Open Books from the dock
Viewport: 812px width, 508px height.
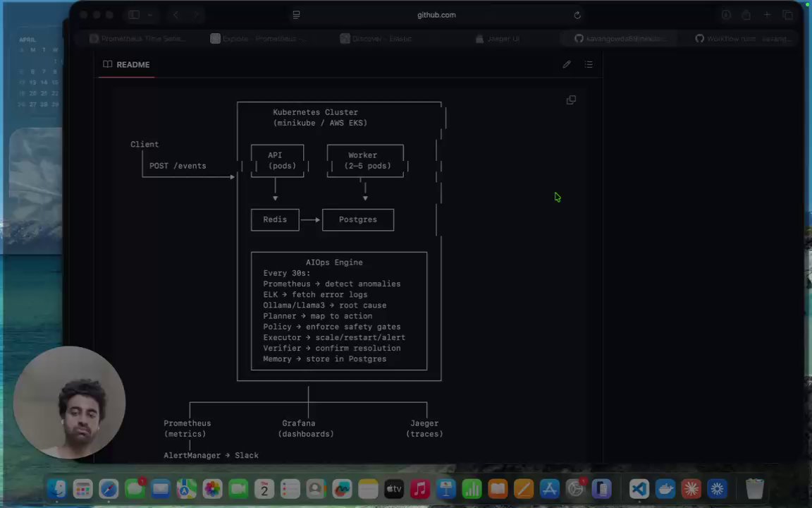click(498, 489)
